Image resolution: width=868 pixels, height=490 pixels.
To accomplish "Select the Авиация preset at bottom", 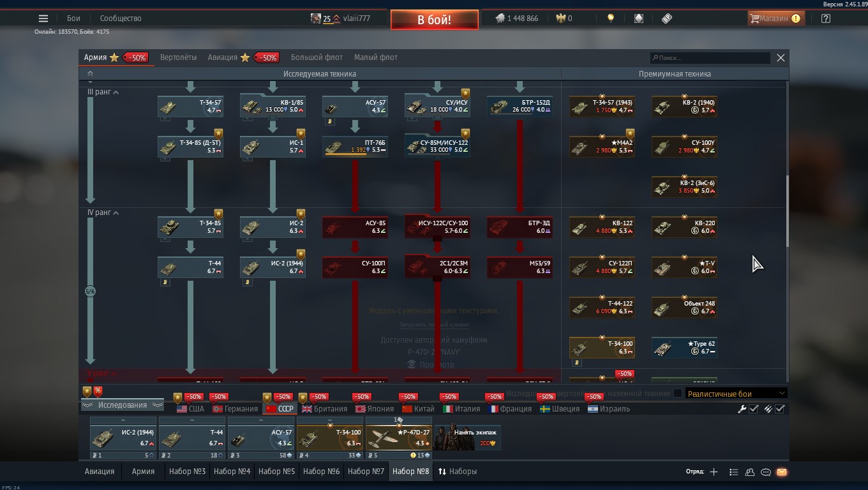I will click(x=100, y=471).
